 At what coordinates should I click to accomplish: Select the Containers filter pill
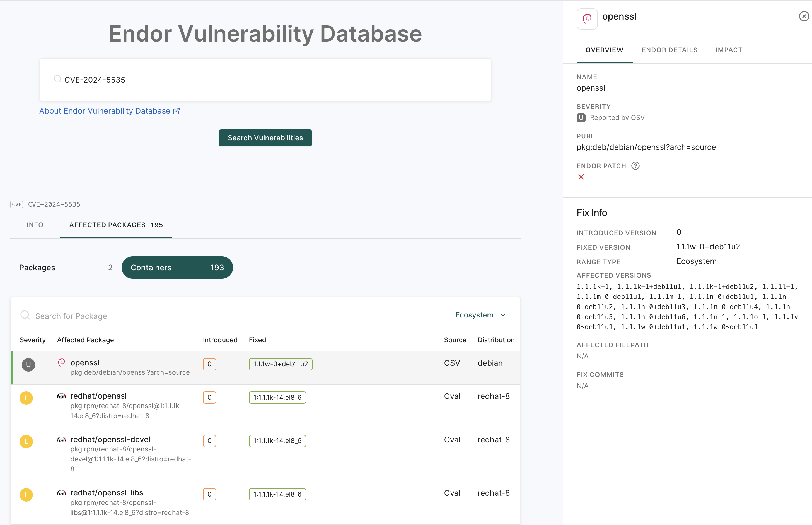pos(177,268)
